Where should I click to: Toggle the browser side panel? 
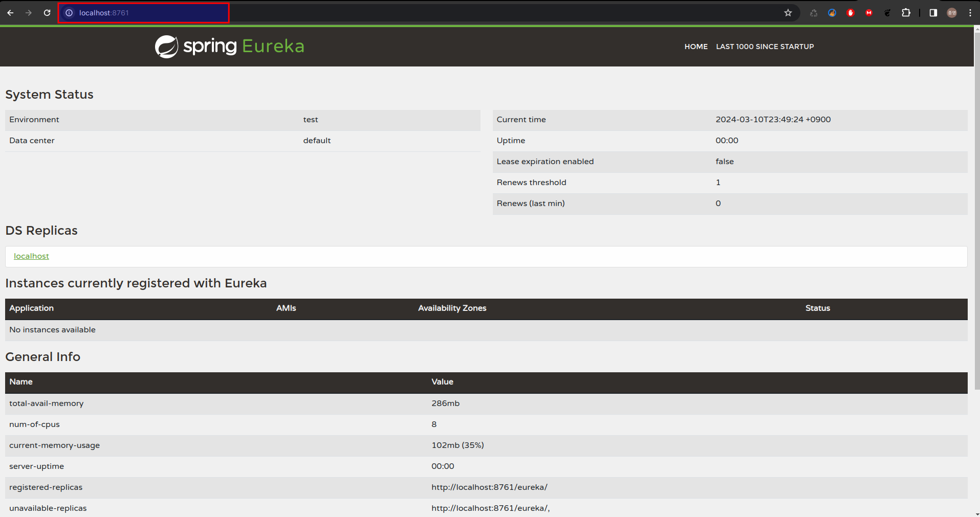[x=933, y=13]
